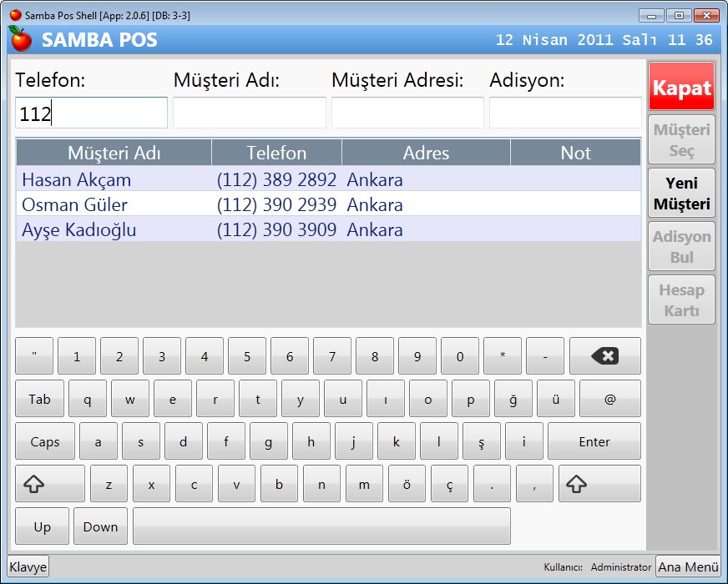Toggle the Caps key on virtual keyboard
The image size is (728, 584).
coord(45,441)
